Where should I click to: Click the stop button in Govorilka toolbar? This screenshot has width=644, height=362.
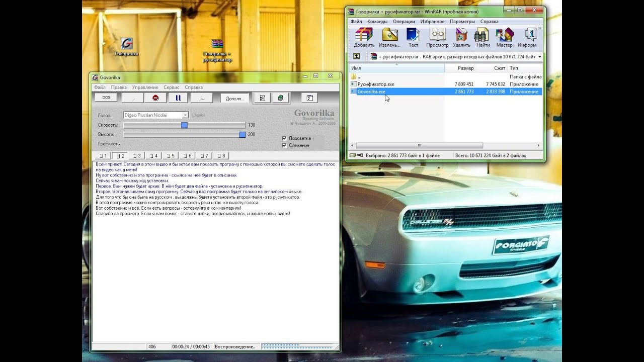click(x=155, y=98)
